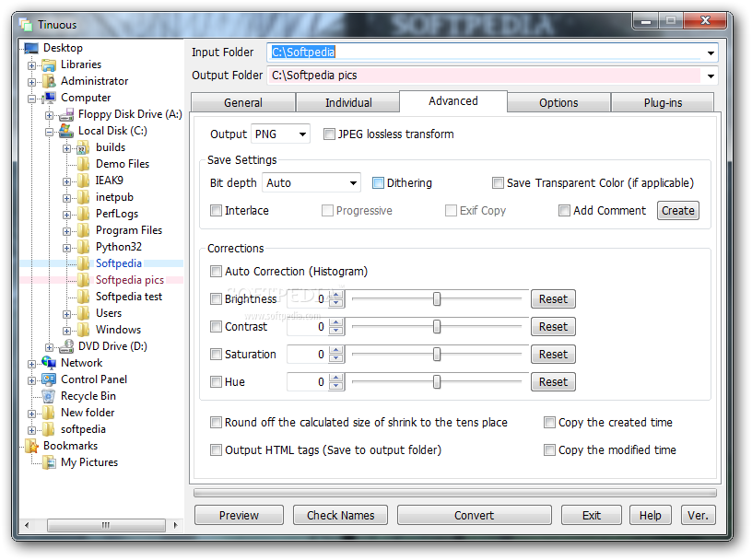Click the Check Names button
752x560 pixels.
click(340, 516)
